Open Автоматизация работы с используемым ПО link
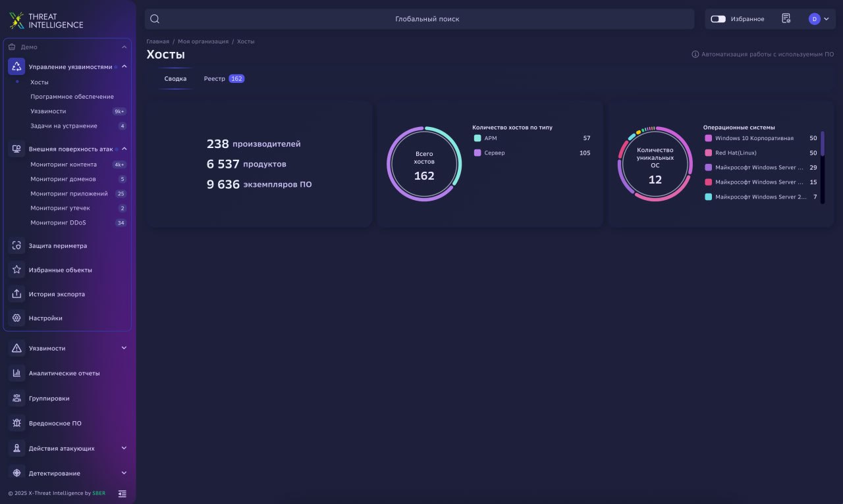This screenshot has height=504, width=843. [767, 55]
